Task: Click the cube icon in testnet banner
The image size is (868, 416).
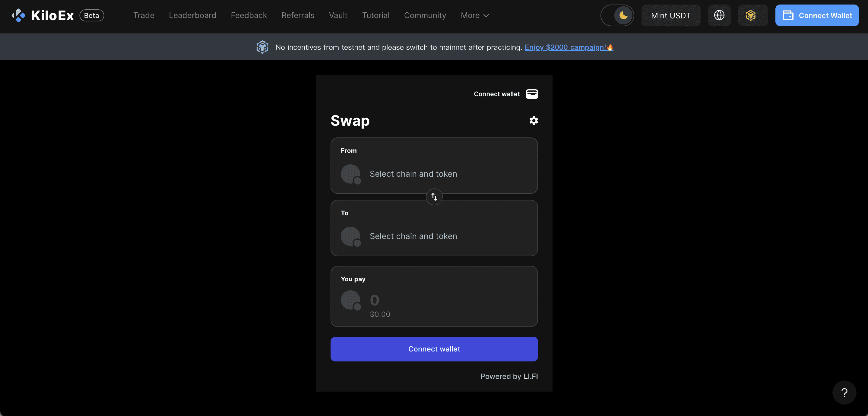Action: [262, 47]
